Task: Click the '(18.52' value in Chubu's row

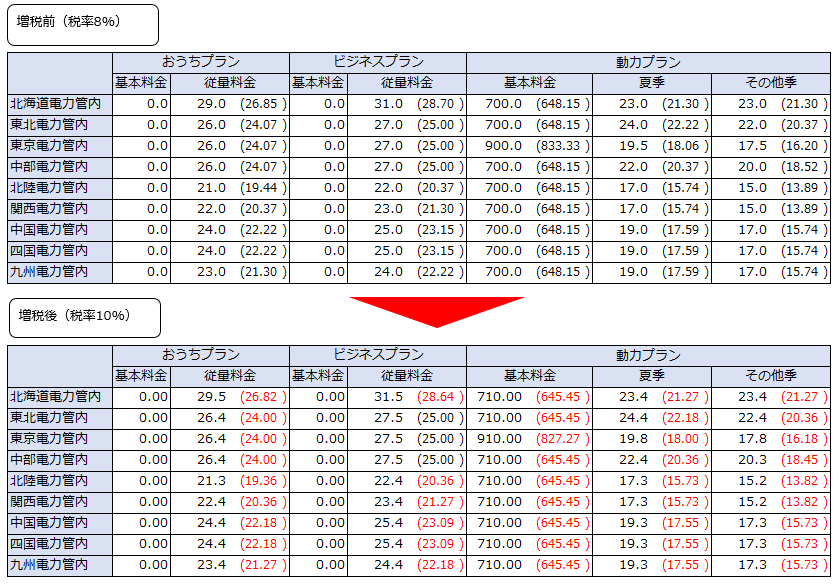Action: (800, 167)
